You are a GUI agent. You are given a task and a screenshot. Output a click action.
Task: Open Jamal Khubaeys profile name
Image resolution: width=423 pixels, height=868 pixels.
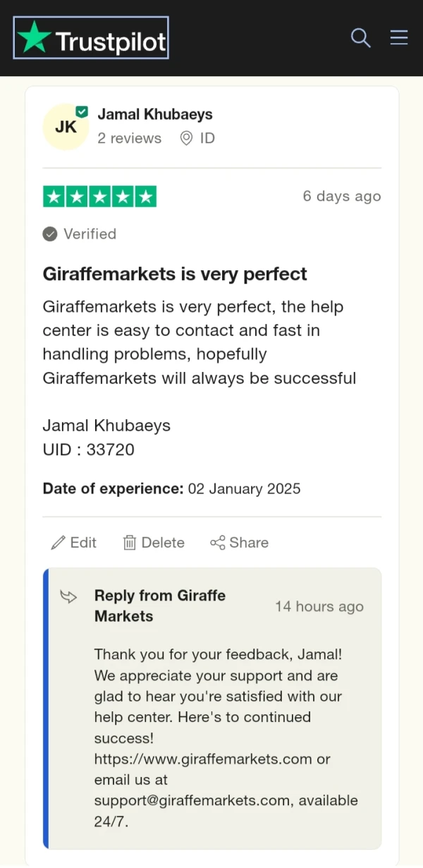(154, 114)
